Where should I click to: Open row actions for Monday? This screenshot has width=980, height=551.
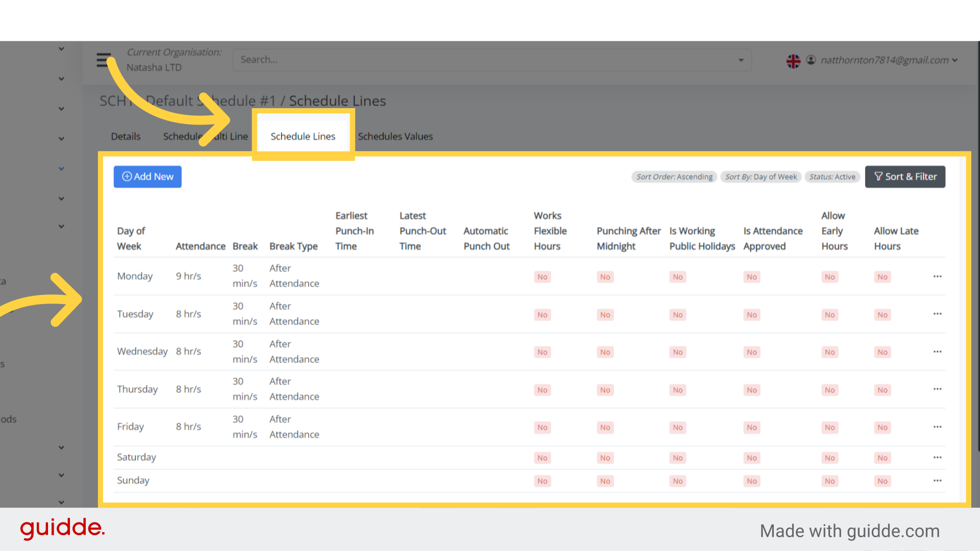point(937,277)
